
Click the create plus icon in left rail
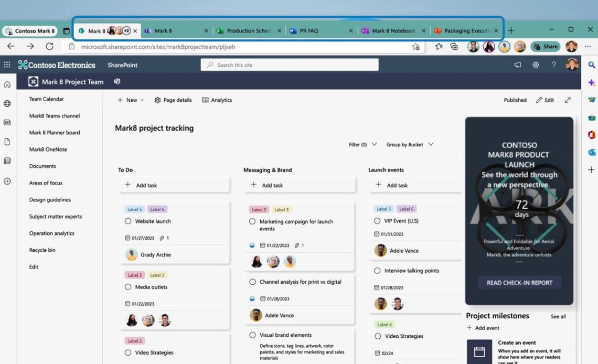(7, 181)
